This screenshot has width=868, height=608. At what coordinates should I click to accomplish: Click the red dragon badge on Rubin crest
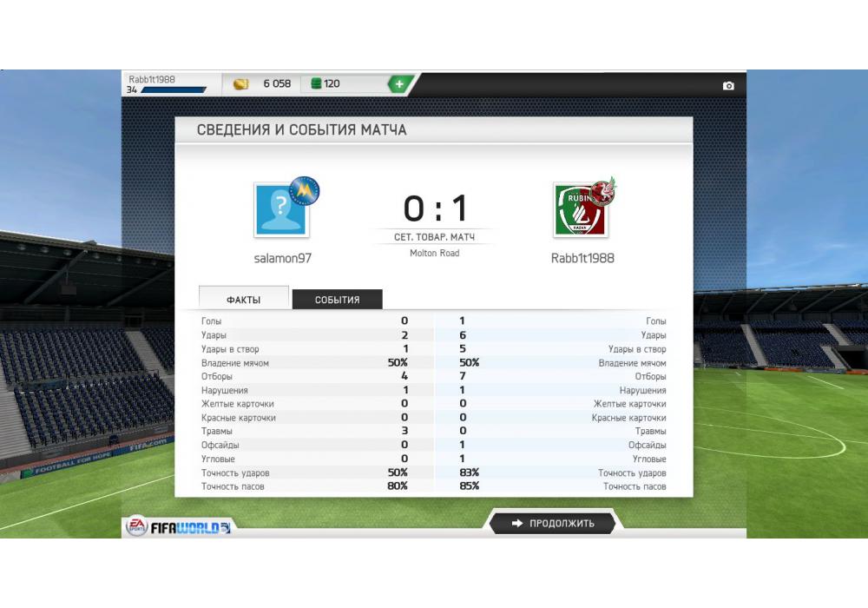point(604,192)
